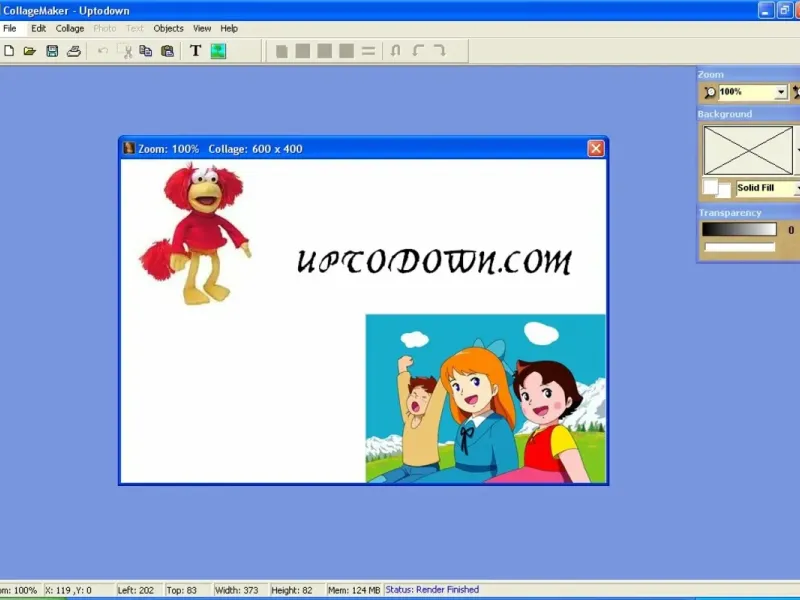
Task: Open the View menu
Action: pyautogui.click(x=202, y=29)
